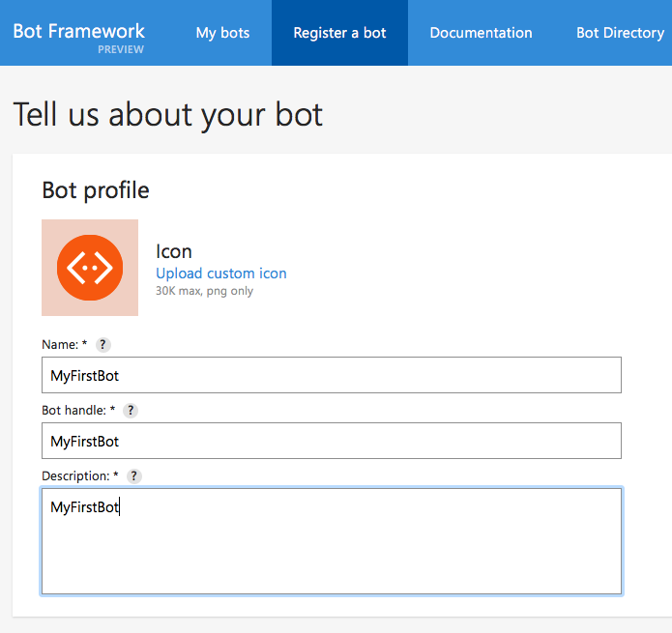The image size is (672, 633).
Task: Open the My bots tab
Action: pyautogui.click(x=222, y=33)
